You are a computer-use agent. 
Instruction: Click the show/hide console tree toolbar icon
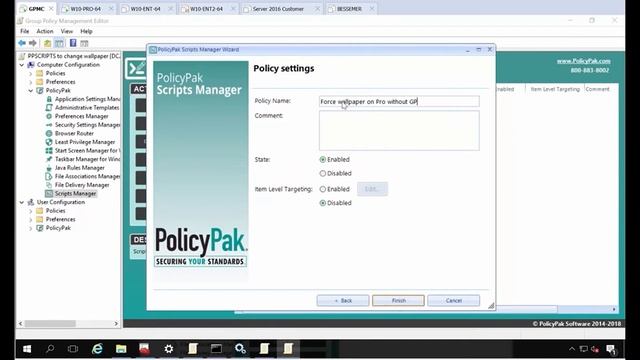tap(59, 43)
